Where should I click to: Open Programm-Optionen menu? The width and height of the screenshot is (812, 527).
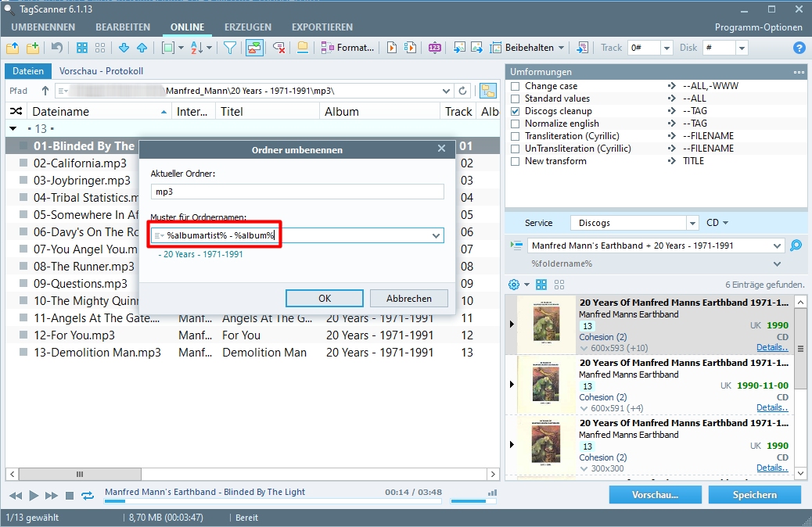coord(759,27)
